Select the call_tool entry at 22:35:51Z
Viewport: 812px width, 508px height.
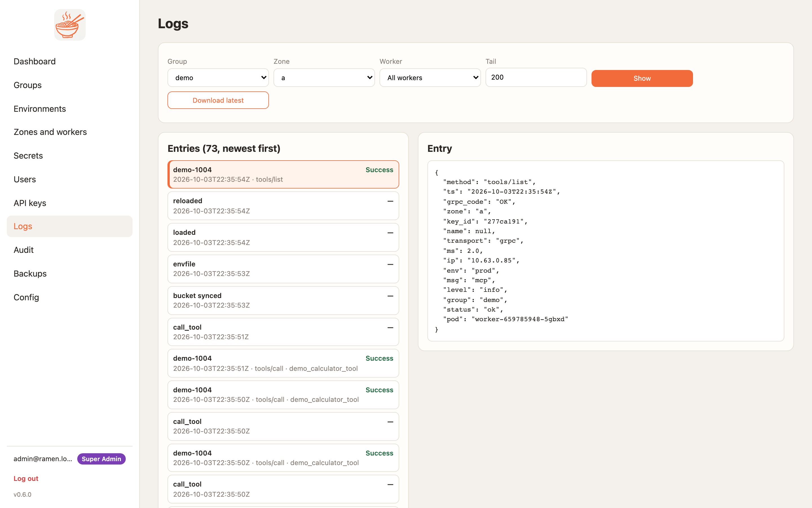(x=283, y=332)
